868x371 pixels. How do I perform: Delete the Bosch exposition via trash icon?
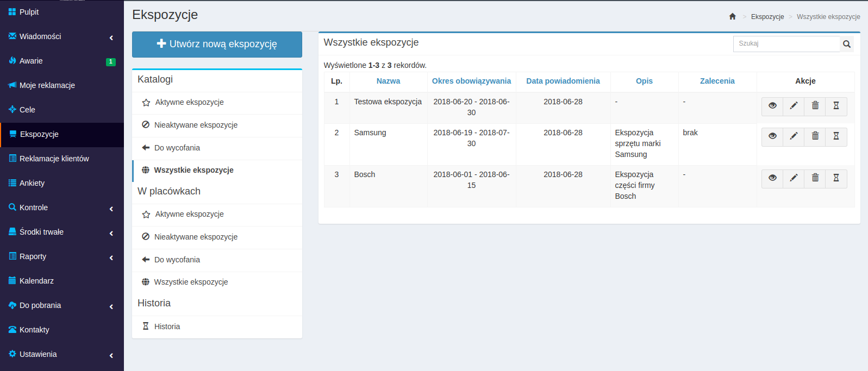(815, 178)
